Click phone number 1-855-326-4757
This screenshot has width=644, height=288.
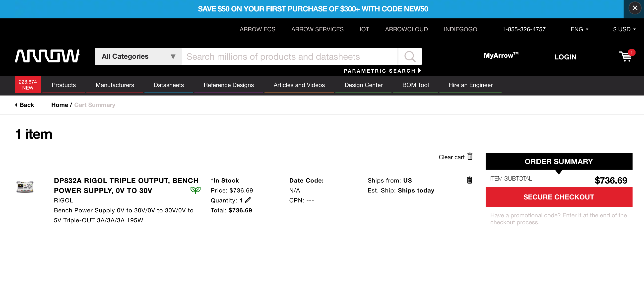pos(524,29)
